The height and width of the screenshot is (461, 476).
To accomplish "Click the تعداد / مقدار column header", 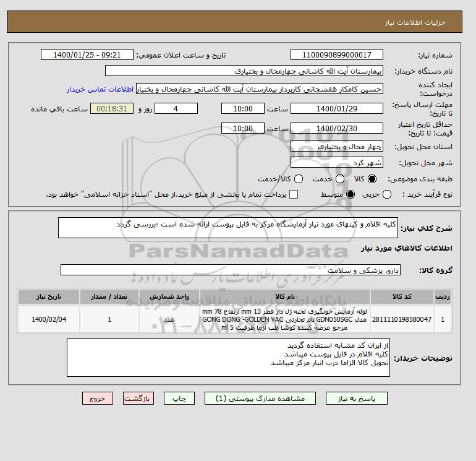I will (x=109, y=296).
